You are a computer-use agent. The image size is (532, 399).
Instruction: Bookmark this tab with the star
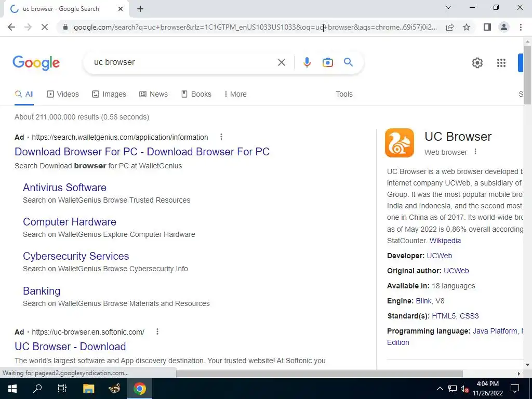[467, 27]
